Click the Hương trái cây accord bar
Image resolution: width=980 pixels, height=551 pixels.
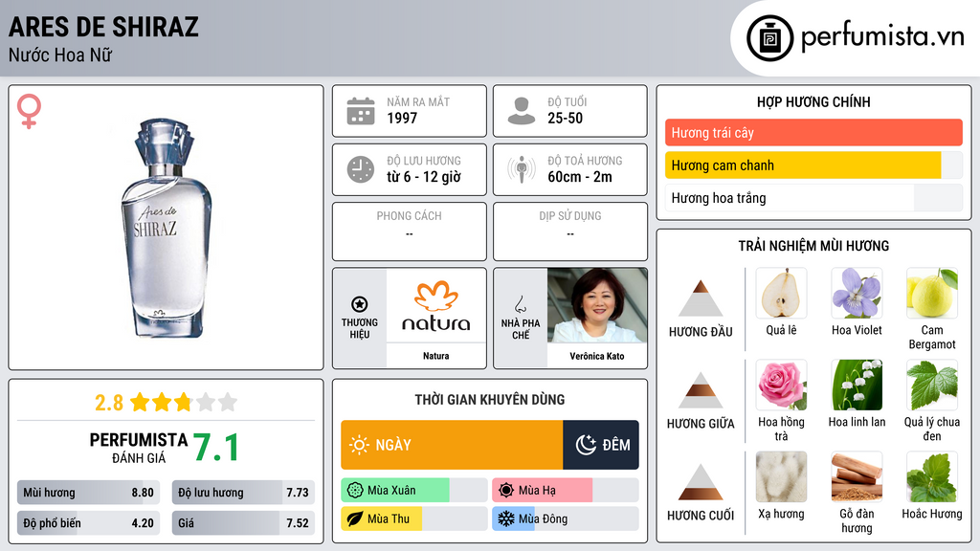pyautogui.click(x=813, y=132)
